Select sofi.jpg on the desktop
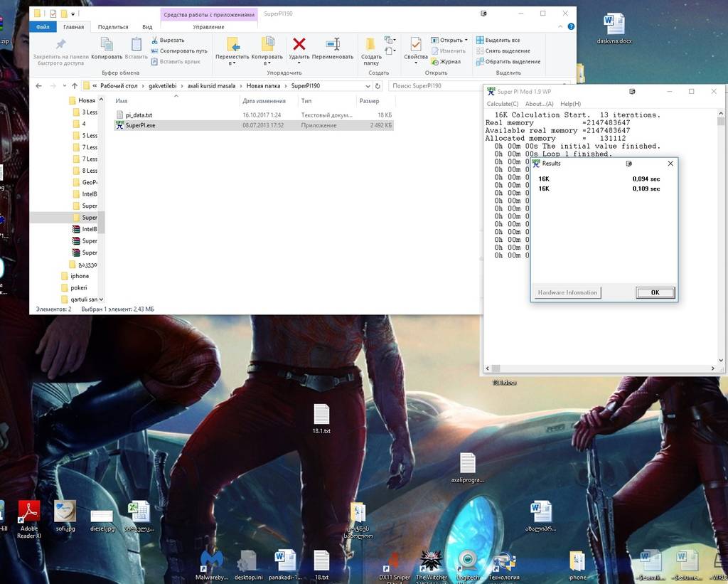The height and width of the screenshot is (584, 728). [x=65, y=516]
